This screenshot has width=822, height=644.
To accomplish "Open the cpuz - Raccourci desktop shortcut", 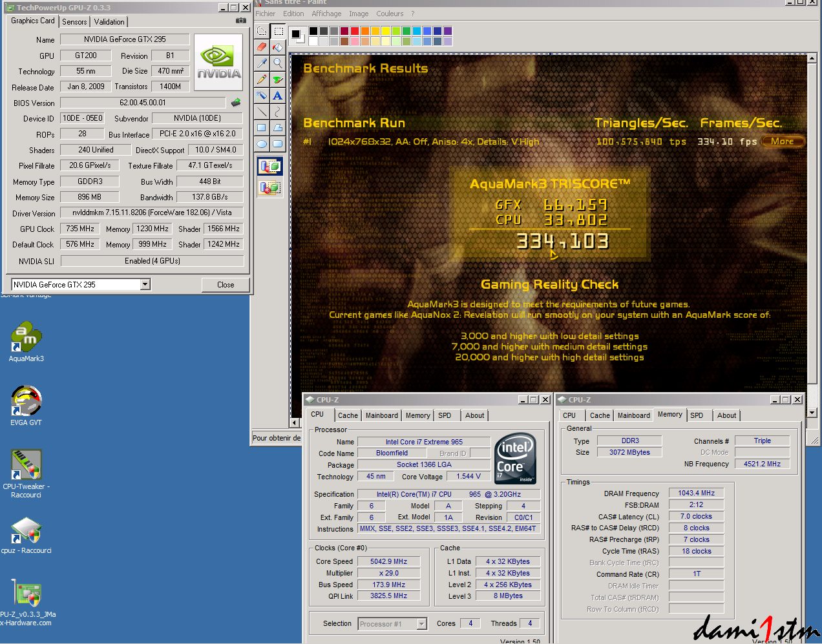I will [x=26, y=536].
